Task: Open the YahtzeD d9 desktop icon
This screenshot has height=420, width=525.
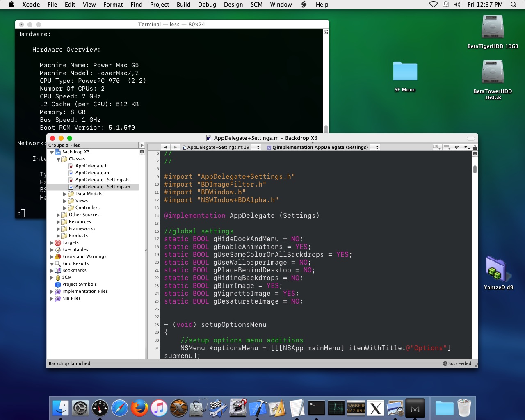Action: [x=498, y=269]
